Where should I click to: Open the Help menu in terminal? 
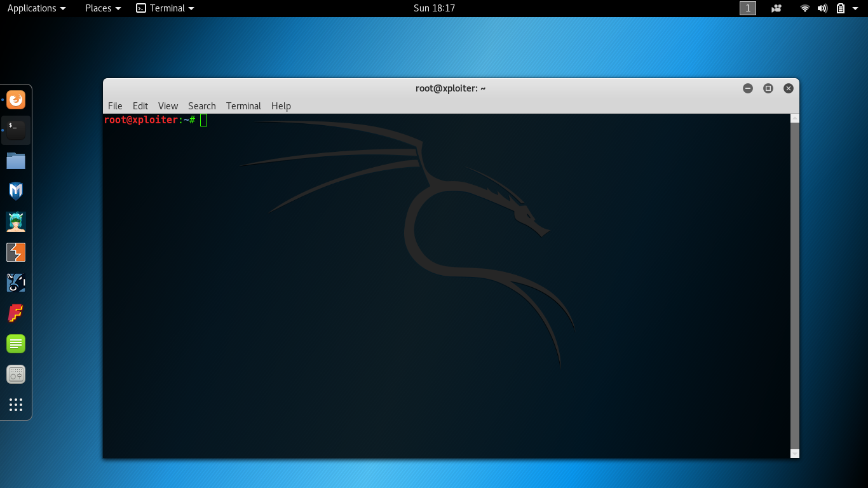click(x=281, y=106)
